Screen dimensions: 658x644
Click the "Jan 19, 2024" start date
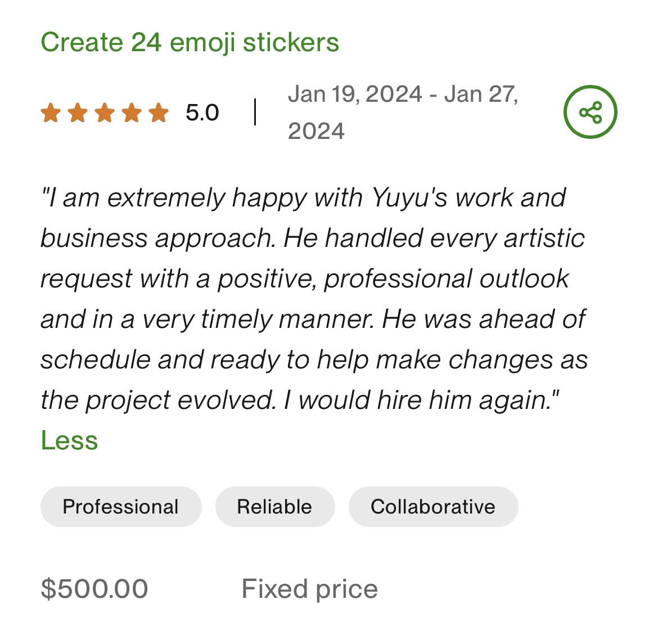(x=355, y=94)
